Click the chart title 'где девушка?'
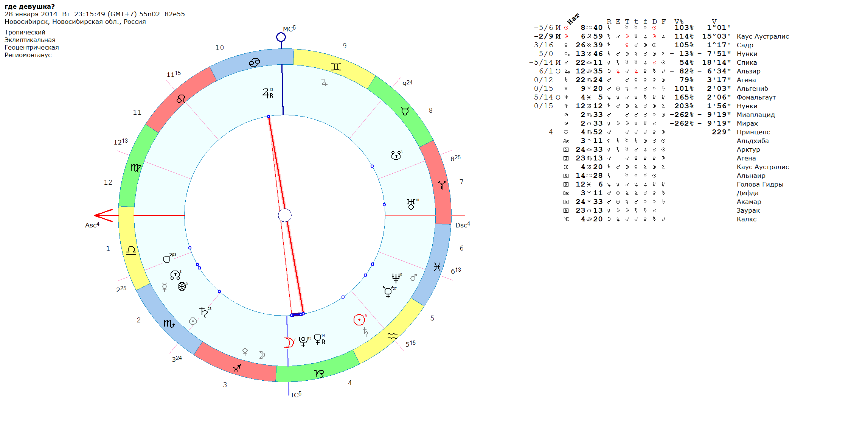Screen dimensions: 868x431 (30, 6)
